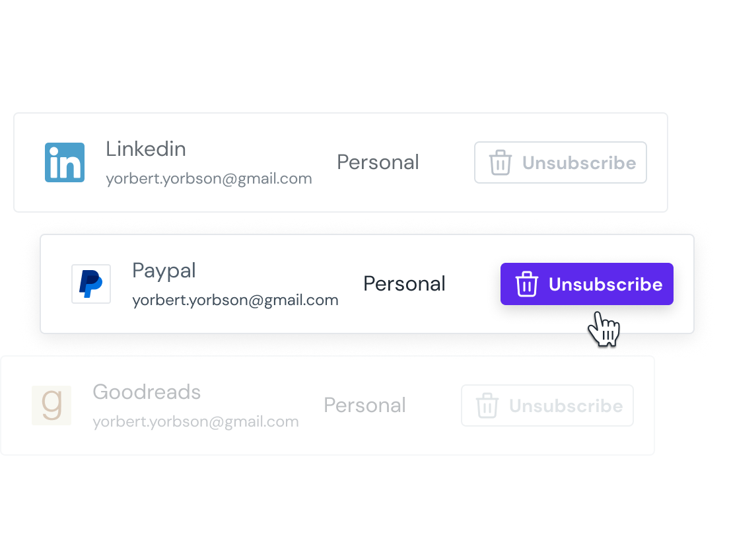Unsubscribe from Goodreads
The height and width of the screenshot is (560, 729).
click(547, 405)
